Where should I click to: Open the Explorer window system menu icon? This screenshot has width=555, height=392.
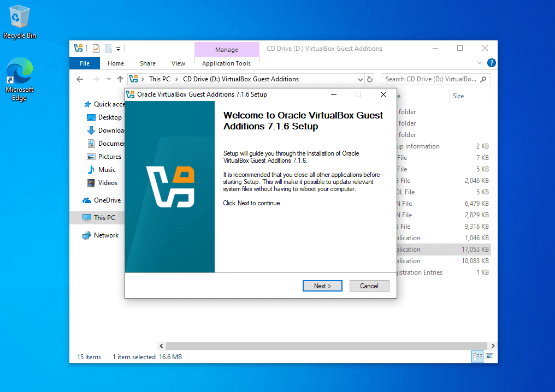point(78,48)
